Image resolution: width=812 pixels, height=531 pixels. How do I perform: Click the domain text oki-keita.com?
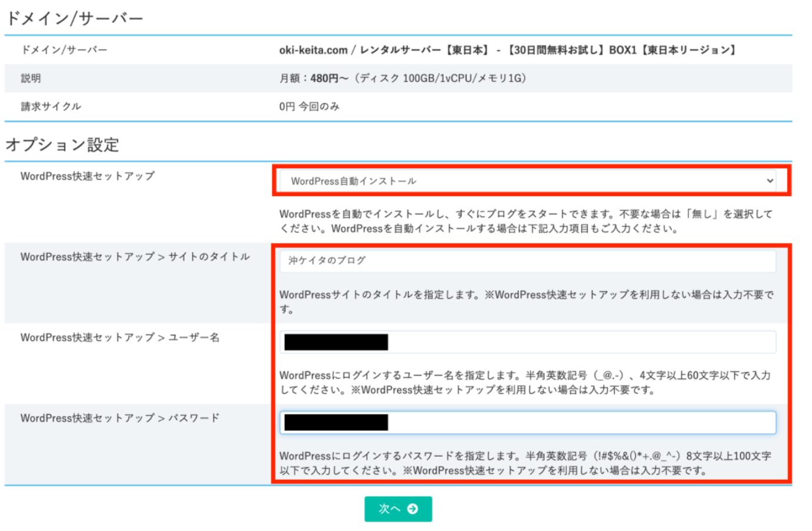[x=312, y=50]
